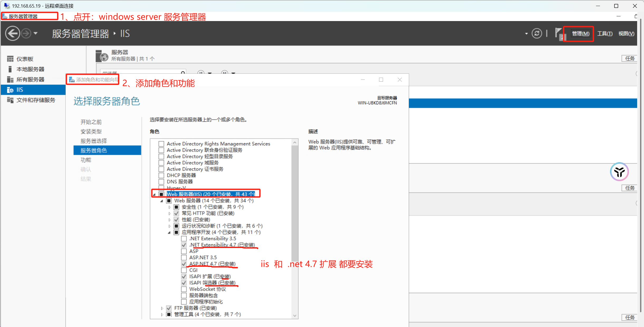Click the round floating assistant icon
Viewport: 644px width, 327px height.
(x=619, y=172)
